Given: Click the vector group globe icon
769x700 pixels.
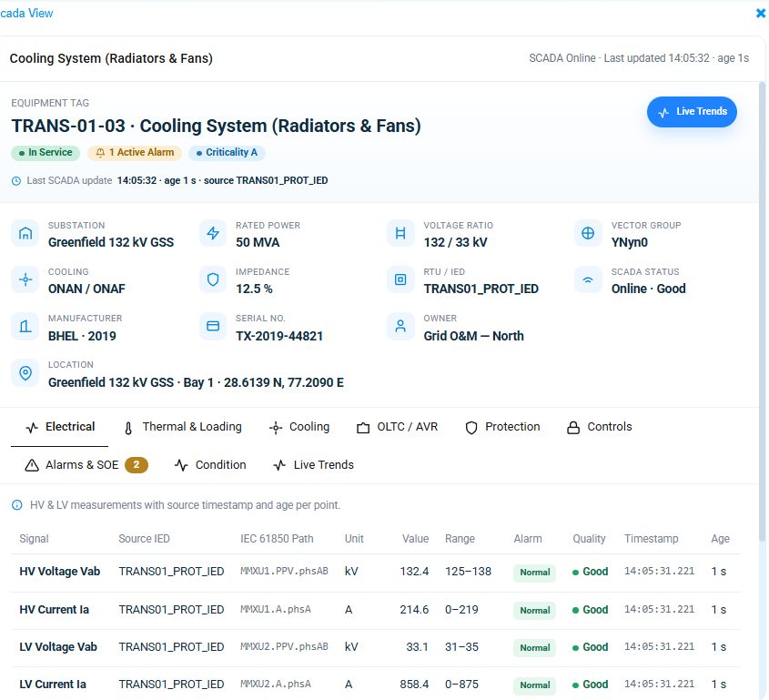Looking at the screenshot, I should (x=588, y=234).
